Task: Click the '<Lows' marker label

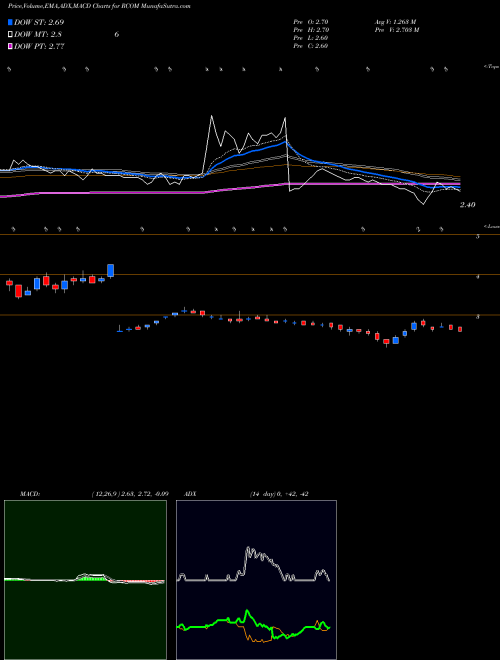Action: click(x=492, y=226)
